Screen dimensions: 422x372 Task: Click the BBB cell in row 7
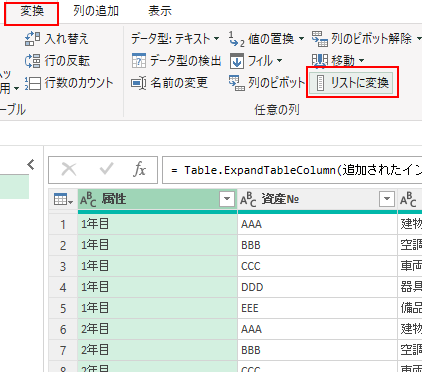click(317, 350)
